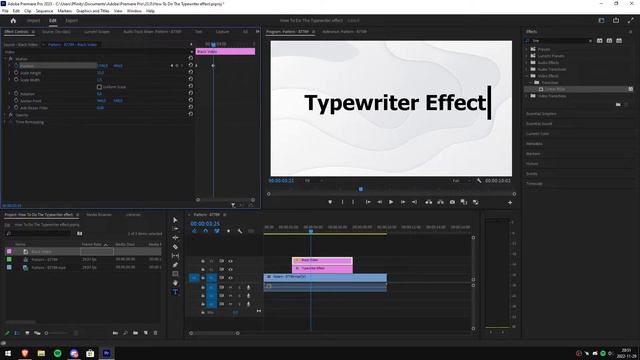
Task: Expand the Audio Effects folder
Action: [527, 62]
